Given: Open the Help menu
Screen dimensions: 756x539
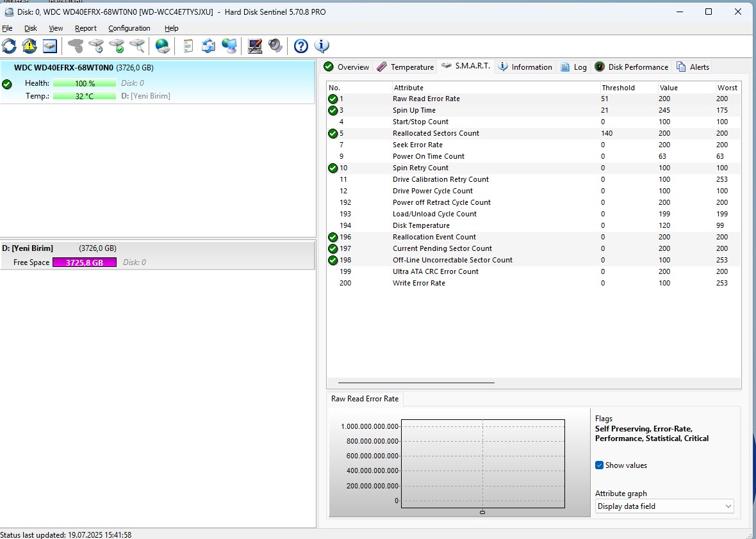Looking at the screenshot, I should [171, 28].
